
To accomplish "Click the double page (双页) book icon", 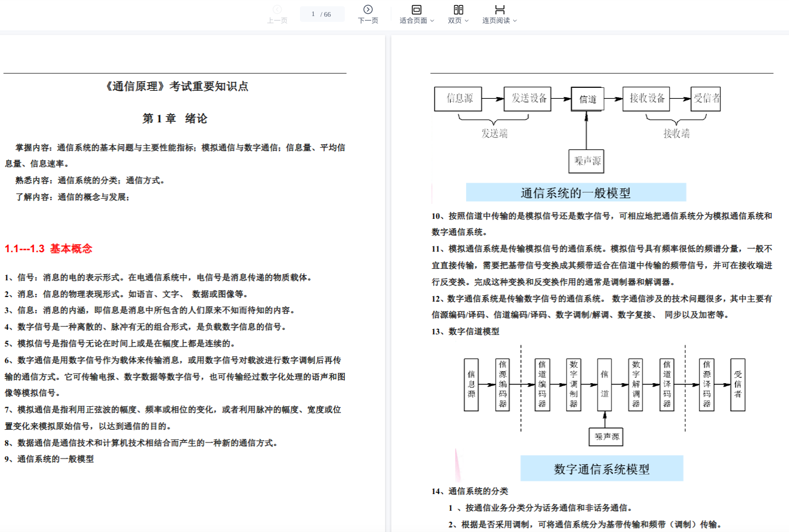I will pyautogui.click(x=458, y=10).
